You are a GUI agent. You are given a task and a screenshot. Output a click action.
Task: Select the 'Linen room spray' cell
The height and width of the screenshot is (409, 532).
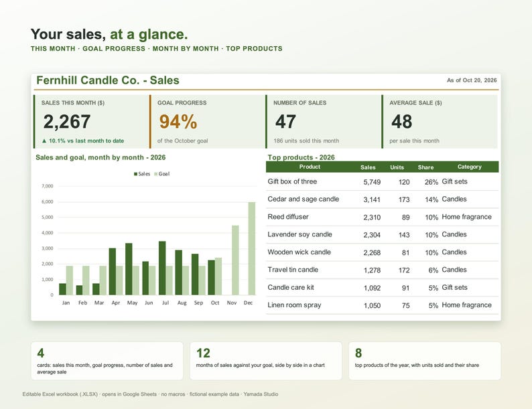pos(294,305)
